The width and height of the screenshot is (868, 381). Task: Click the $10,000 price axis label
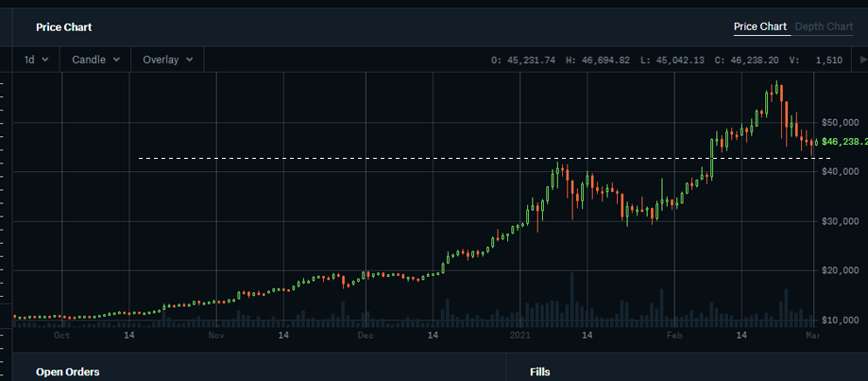pyautogui.click(x=840, y=320)
